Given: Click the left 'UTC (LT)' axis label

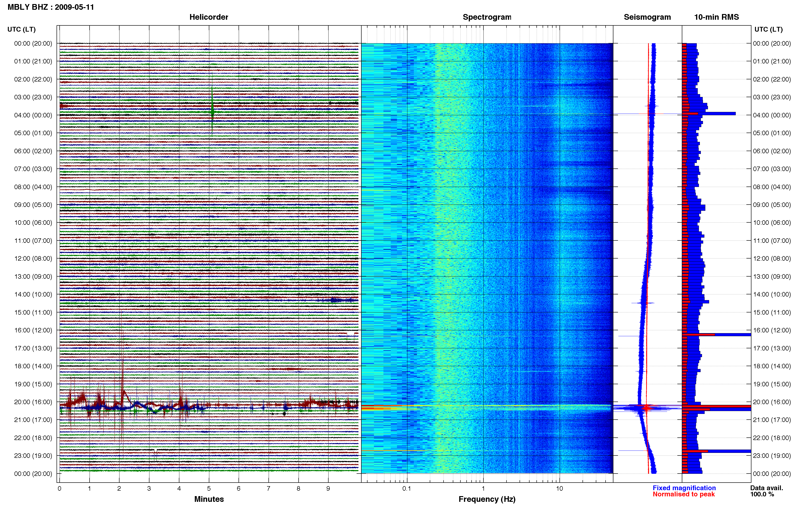Looking at the screenshot, I should click(x=21, y=29).
